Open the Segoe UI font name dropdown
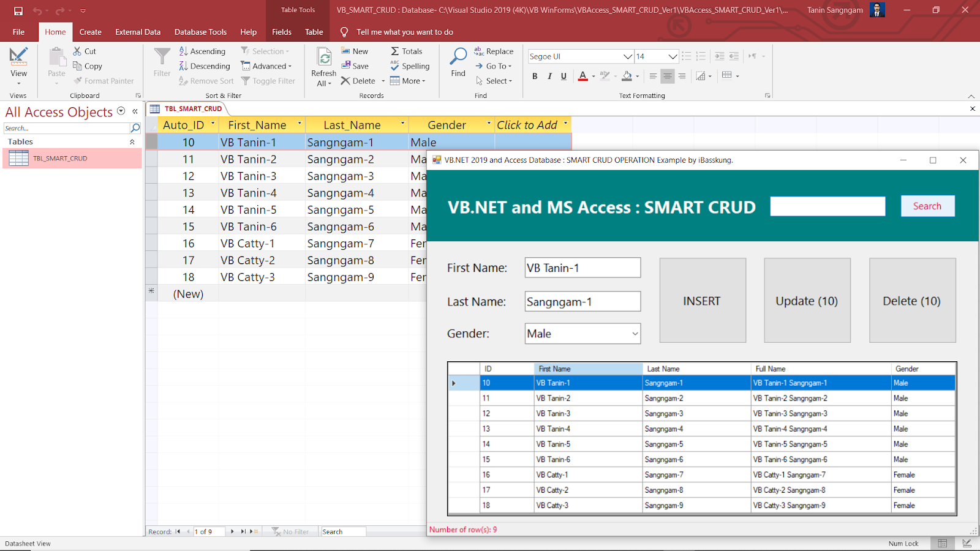The height and width of the screenshot is (551, 980). [627, 56]
